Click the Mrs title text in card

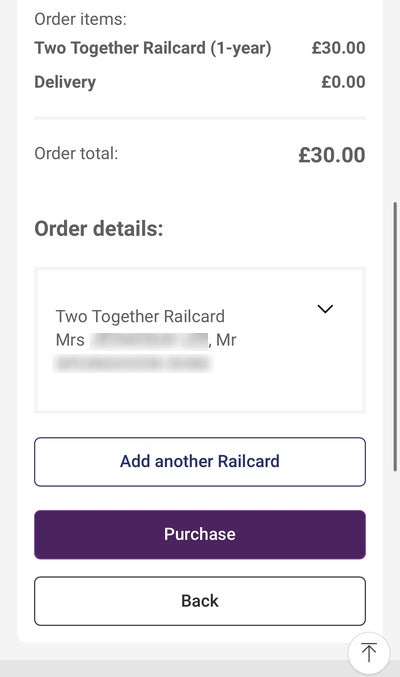click(70, 340)
